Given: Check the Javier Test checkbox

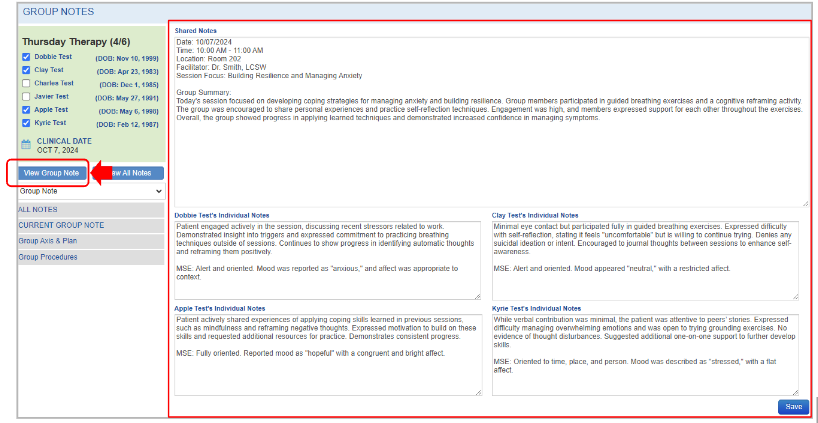Looking at the screenshot, I should tap(27, 97).
